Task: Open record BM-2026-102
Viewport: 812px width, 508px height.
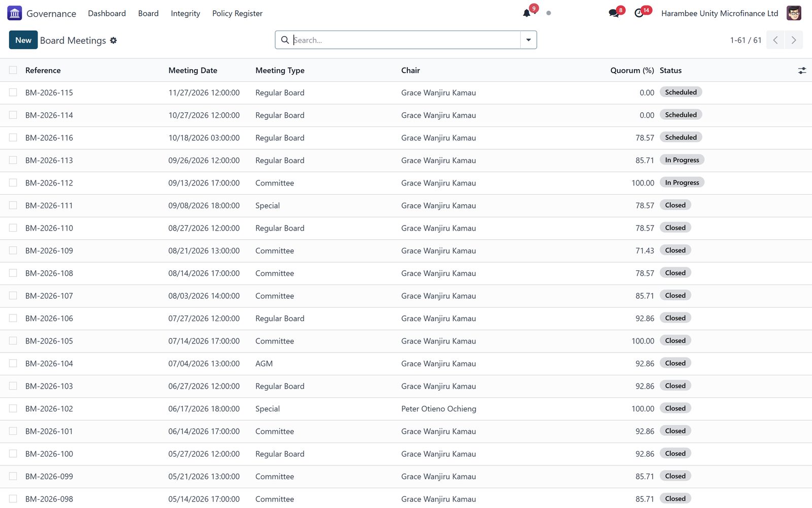Action: click(x=49, y=409)
